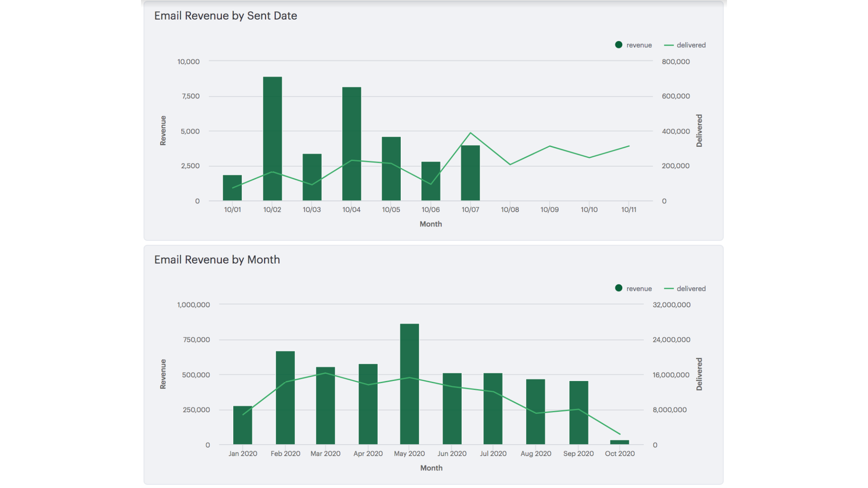Open the Email Revenue by Month chart title
Screen dimensions: 868x488
217,259
